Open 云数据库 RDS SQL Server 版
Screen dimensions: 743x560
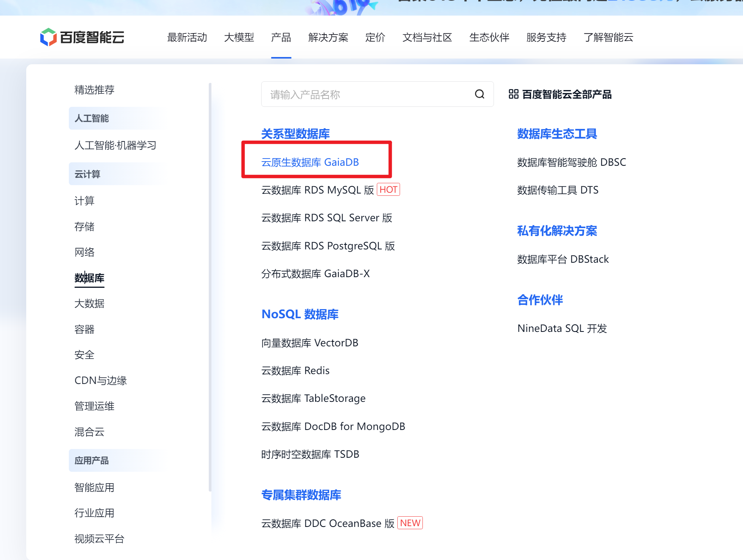point(327,218)
